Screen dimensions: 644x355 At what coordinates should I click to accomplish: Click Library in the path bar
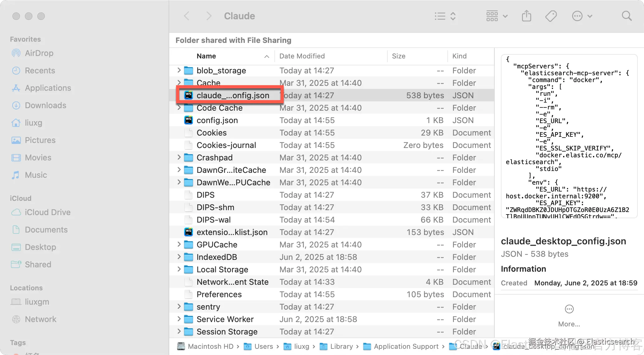(x=341, y=346)
